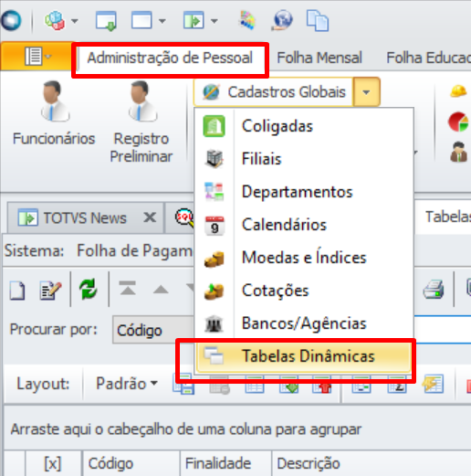This screenshot has height=476, width=471.
Task: Switch to the Folha Mensal ribbon tab
Action: click(x=319, y=58)
